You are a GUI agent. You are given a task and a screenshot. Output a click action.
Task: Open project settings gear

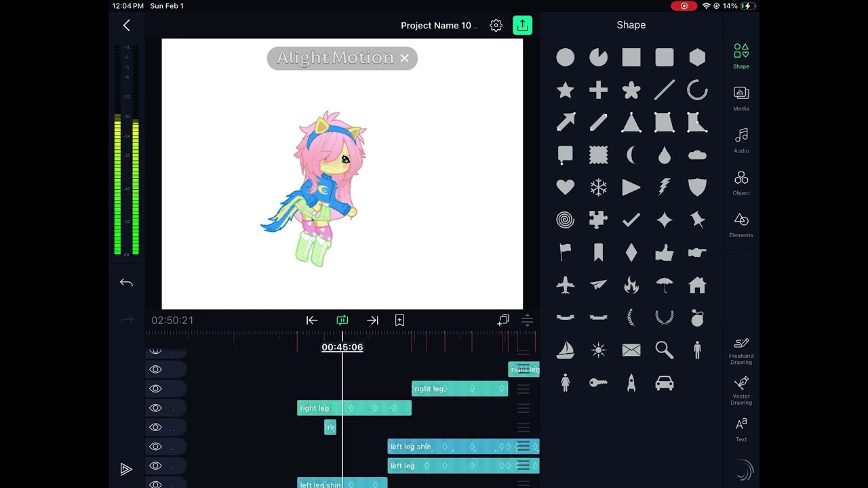tap(496, 25)
